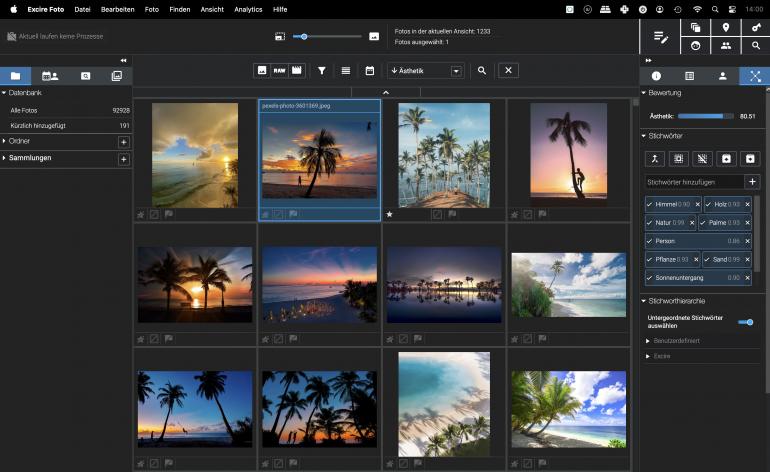Open the keyword key search tool
Viewport: 770px width, 472px height.
point(756,28)
